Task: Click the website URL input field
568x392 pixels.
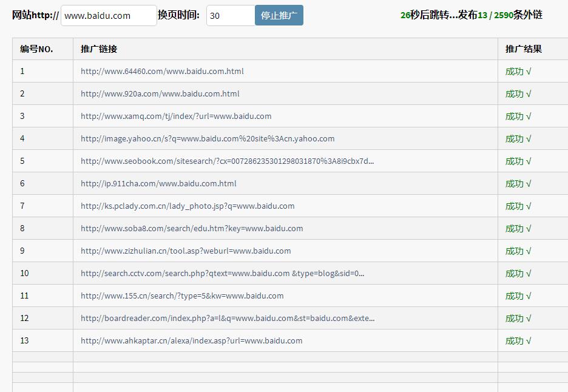Action: [109, 16]
